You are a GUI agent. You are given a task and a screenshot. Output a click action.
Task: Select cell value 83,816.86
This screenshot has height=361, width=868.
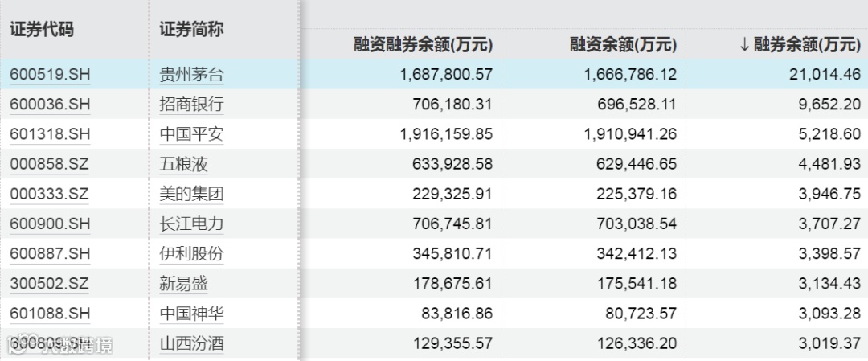click(456, 314)
